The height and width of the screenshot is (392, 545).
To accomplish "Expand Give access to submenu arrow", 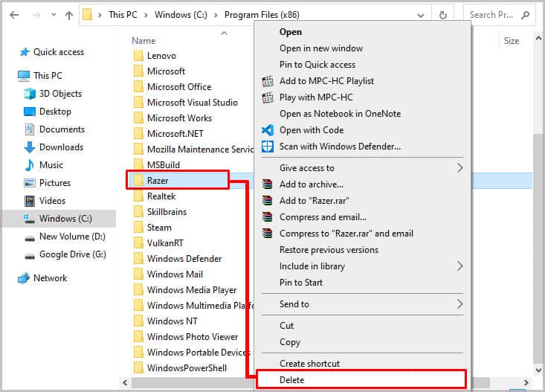I will [x=459, y=168].
